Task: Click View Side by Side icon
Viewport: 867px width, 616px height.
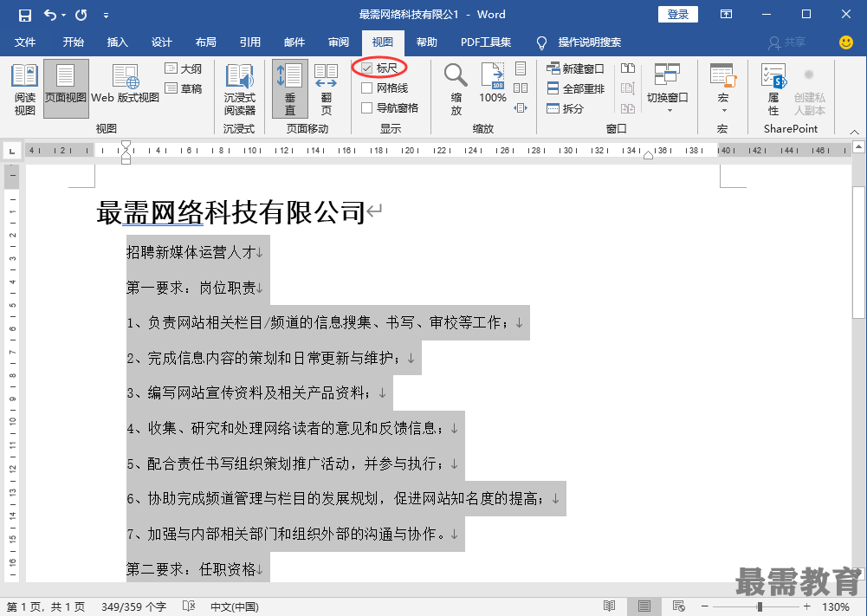Action: point(628,68)
